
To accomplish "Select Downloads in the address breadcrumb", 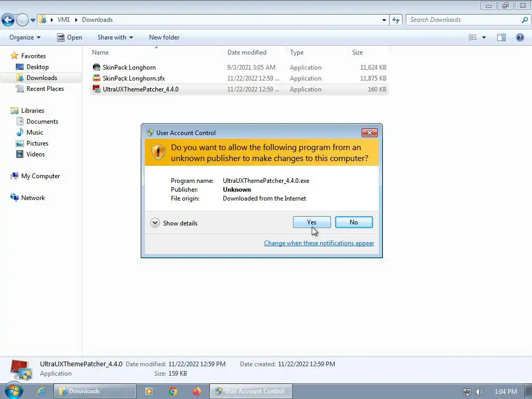I will coord(97,20).
